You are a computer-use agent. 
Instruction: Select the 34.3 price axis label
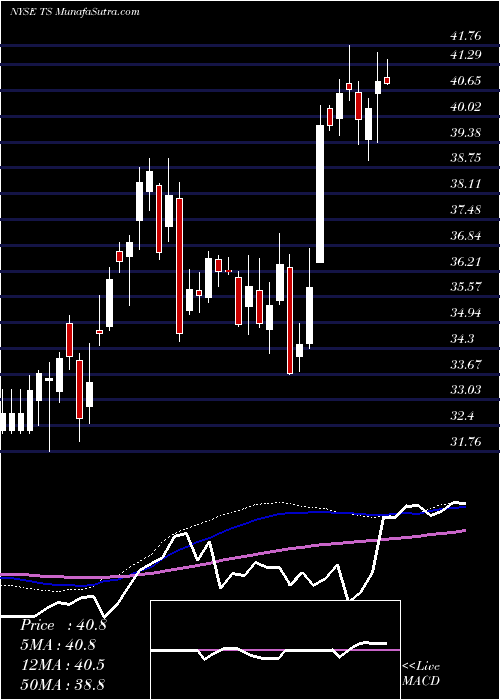(x=462, y=339)
